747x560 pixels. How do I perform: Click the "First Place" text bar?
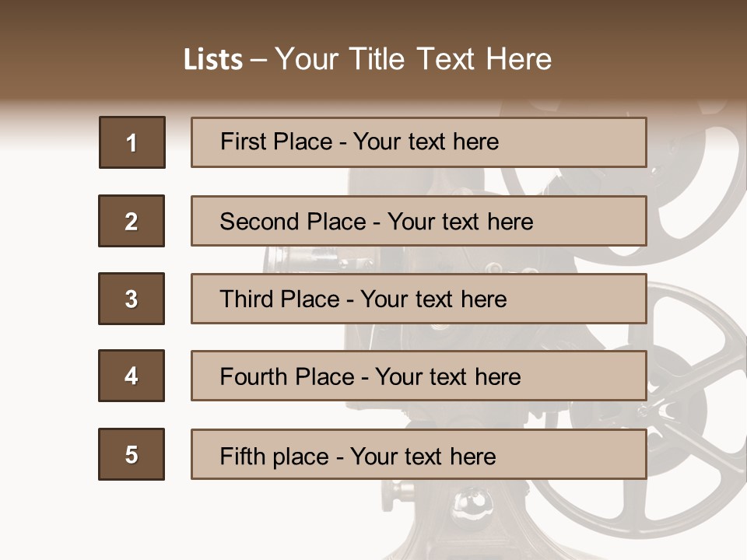tap(419, 142)
